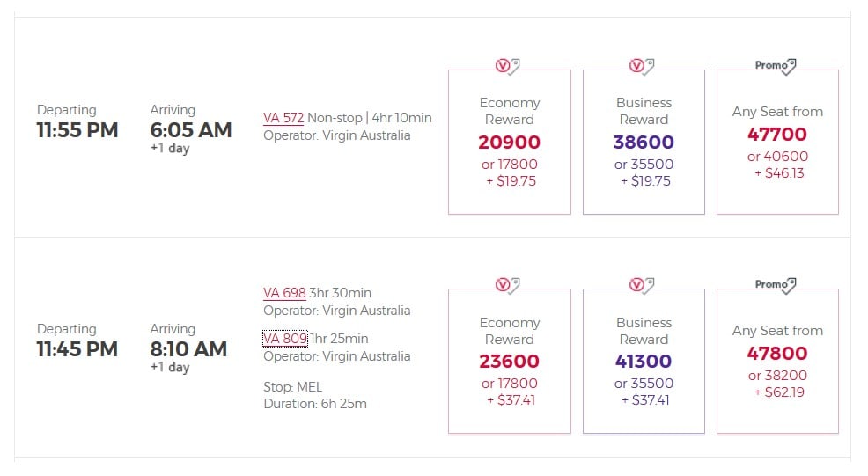
Task: Open VA 809 flight details link
Action: point(285,339)
